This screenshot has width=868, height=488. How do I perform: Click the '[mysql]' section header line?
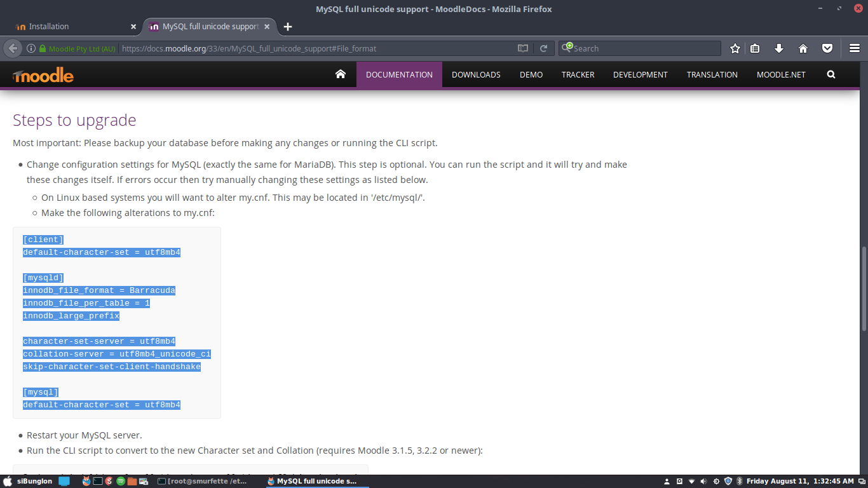tap(41, 392)
